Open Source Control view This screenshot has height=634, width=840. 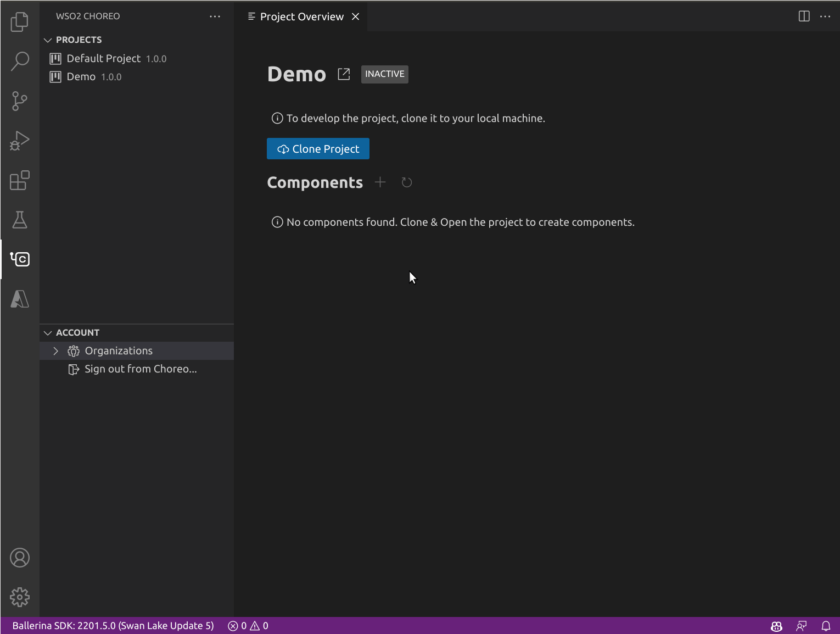pos(20,101)
